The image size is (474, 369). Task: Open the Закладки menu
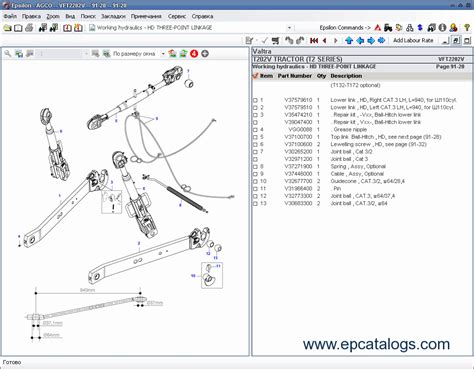pyautogui.click(x=113, y=16)
